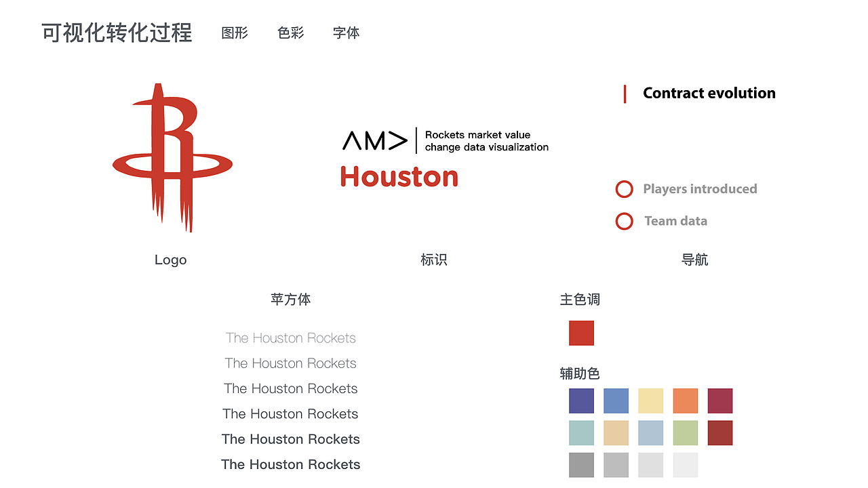This screenshot has height=488, width=868.
Task: Open the 字体 section
Action: [x=346, y=33]
